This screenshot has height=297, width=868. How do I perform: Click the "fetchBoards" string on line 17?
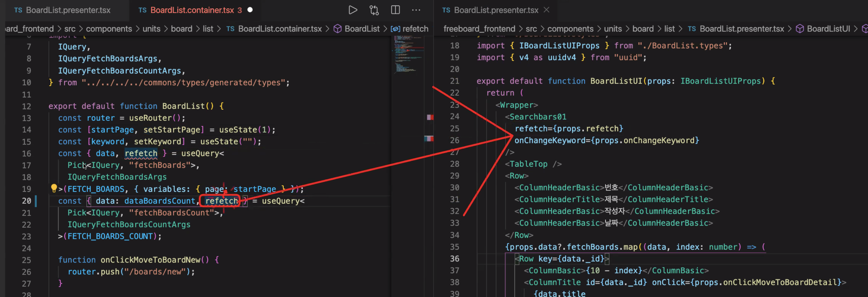(x=160, y=165)
